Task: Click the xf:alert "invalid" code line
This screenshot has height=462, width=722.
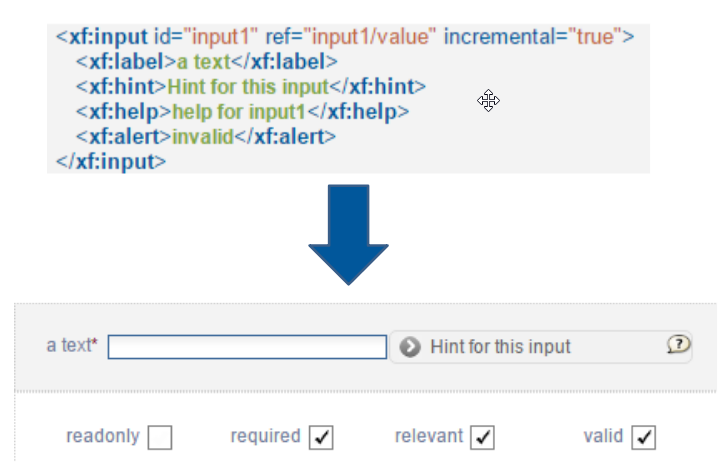Action: point(205,136)
